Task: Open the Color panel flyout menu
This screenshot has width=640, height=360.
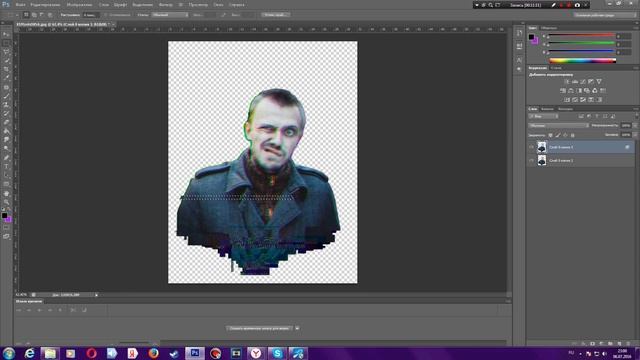Action: click(x=636, y=28)
